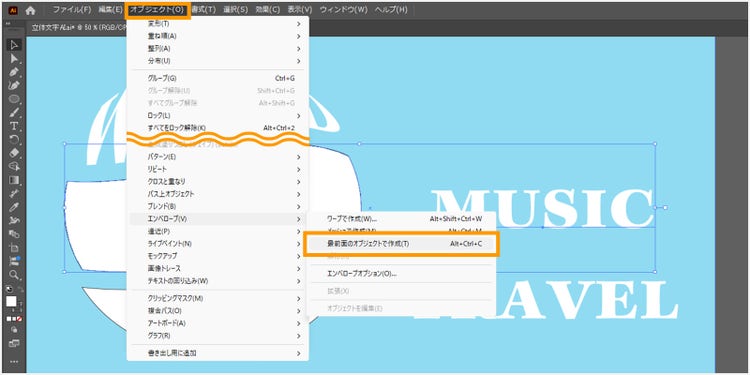The width and height of the screenshot is (750, 375).
Task: Open the 選択(S) menu
Action: pos(236,10)
